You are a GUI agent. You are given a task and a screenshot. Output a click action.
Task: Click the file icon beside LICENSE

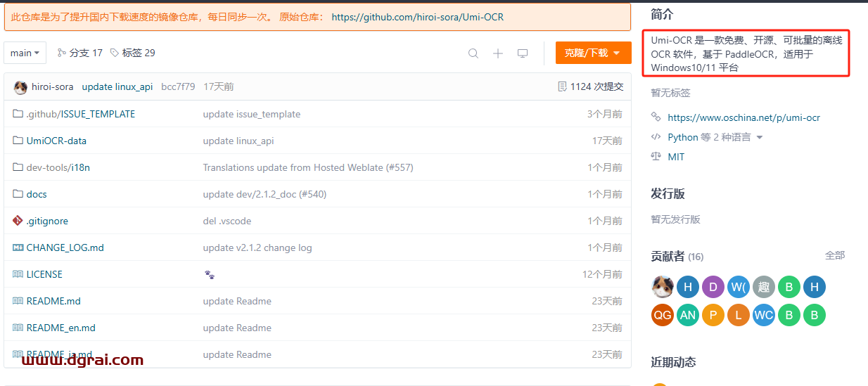click(x=18, y=274)
